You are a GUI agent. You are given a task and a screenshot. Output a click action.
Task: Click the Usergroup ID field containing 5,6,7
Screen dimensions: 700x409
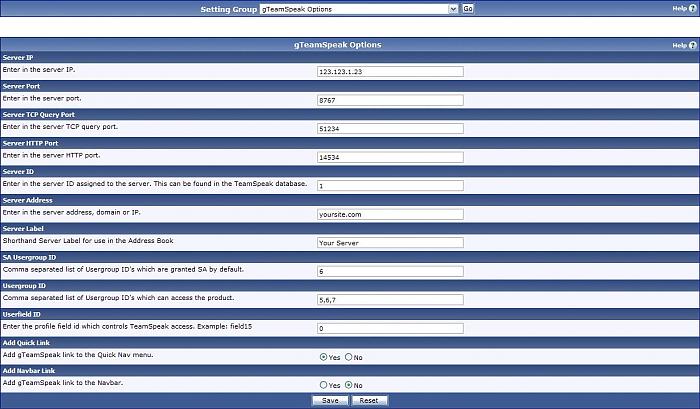point(389,299)
